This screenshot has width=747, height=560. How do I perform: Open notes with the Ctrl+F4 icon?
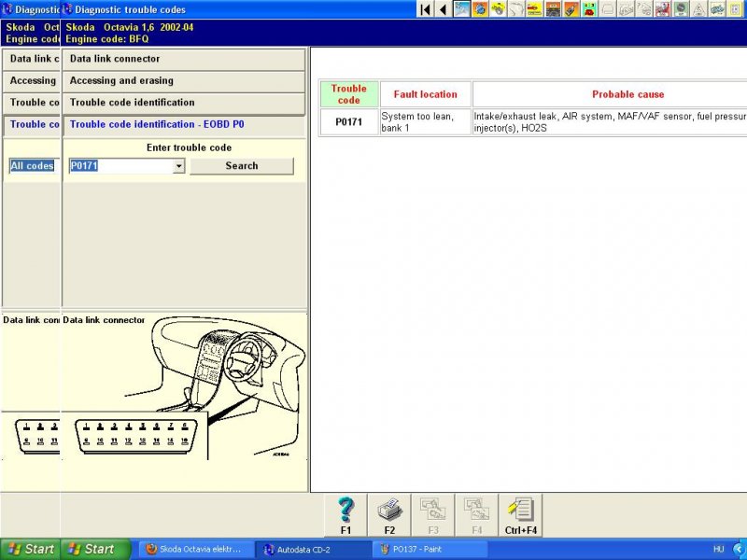coord(521,515)
